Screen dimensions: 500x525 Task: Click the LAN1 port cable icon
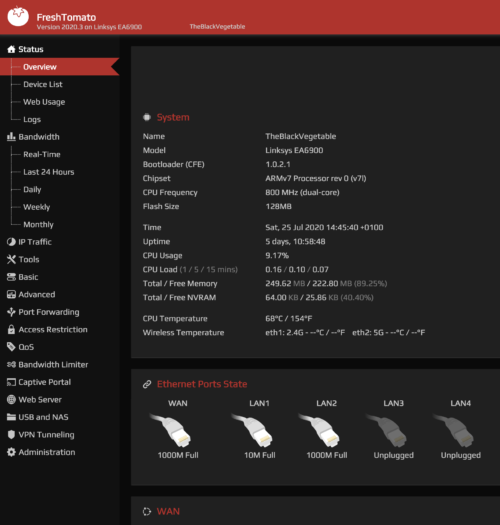(252, 430)
